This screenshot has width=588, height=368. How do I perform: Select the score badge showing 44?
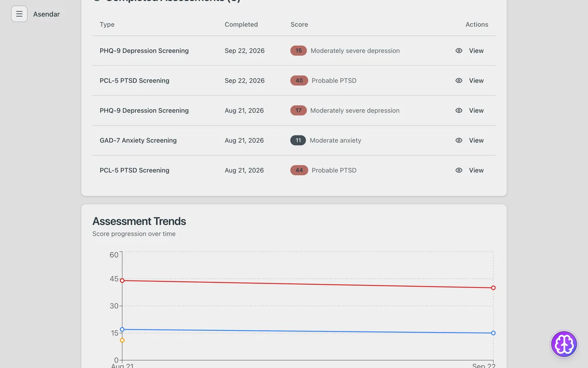(299, 170)
